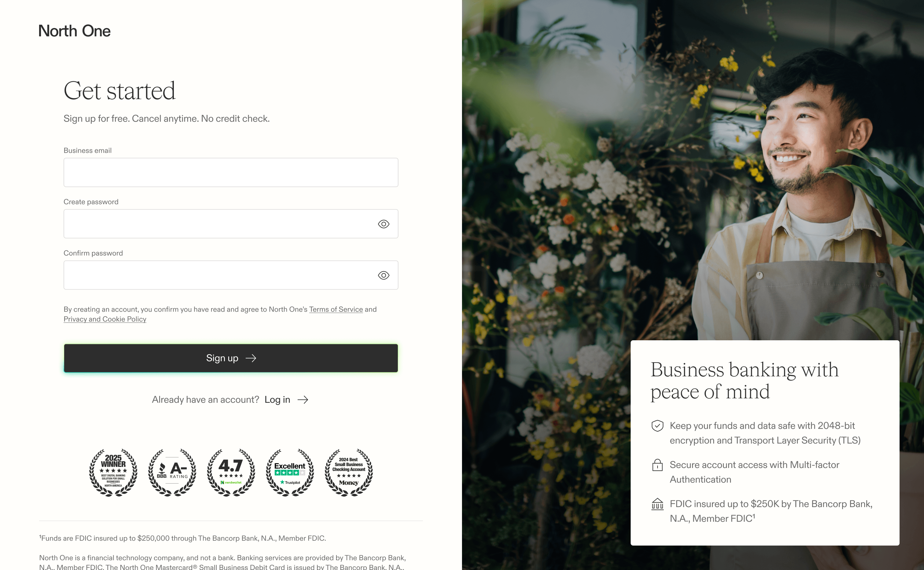Open the Privacy and Cookie Policy link

tap(105, 319)
